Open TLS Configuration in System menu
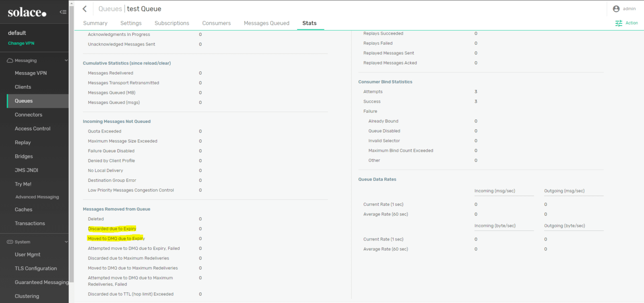The height and width of the screenshot is (303, 644). pos(36,268)
